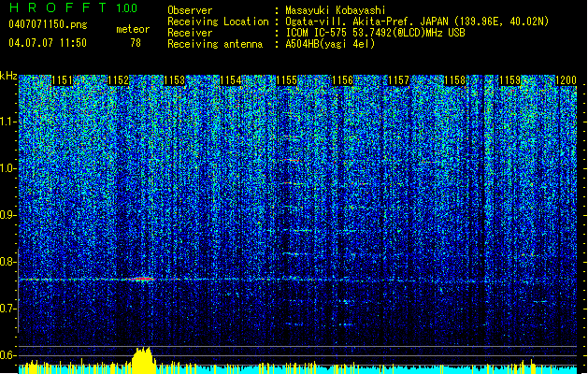This screenshot has width=588, height=374.
Task: Click the 1200 time marker
Action: tap(566, 80)
